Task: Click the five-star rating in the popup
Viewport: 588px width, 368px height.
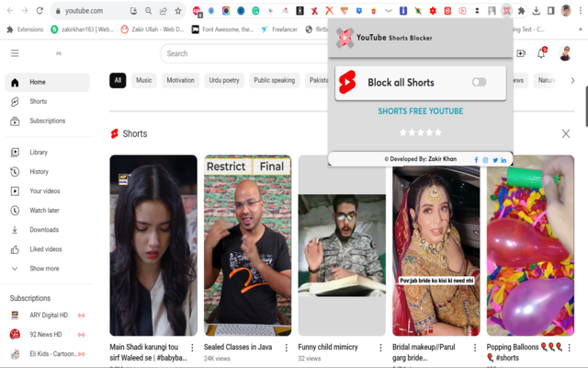Action: point(421,132)
